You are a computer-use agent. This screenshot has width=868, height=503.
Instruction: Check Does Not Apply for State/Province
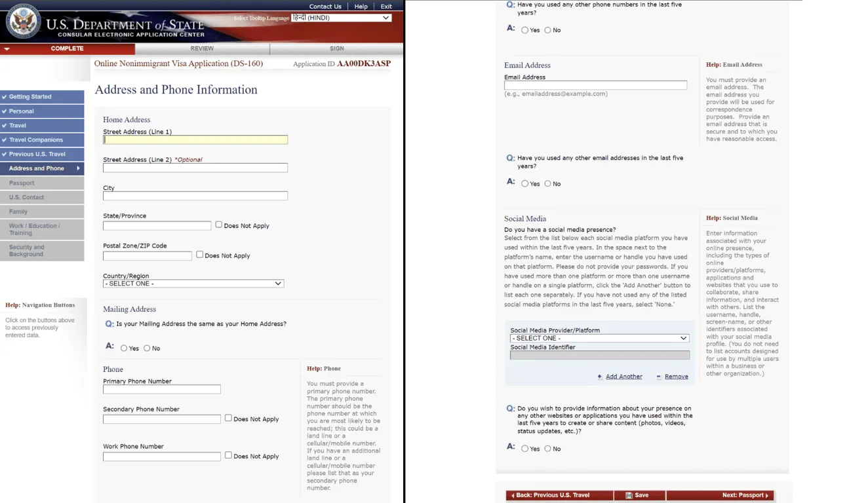219,225
